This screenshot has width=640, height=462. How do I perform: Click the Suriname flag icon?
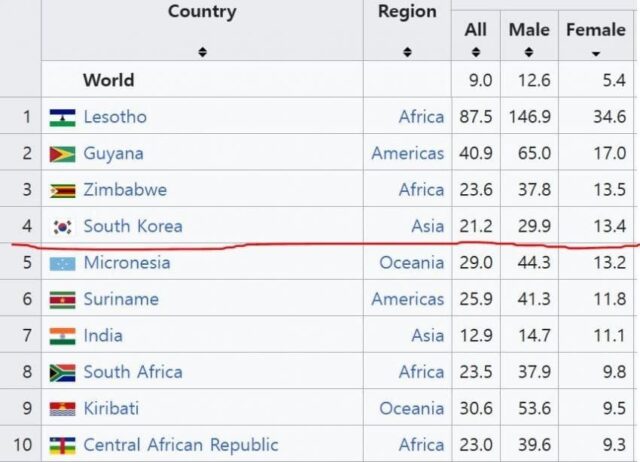(62, 299)
